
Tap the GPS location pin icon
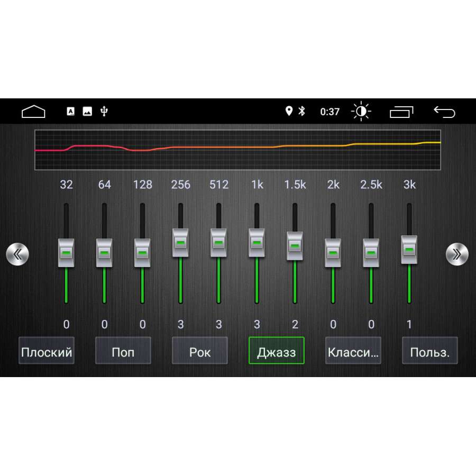289,111
